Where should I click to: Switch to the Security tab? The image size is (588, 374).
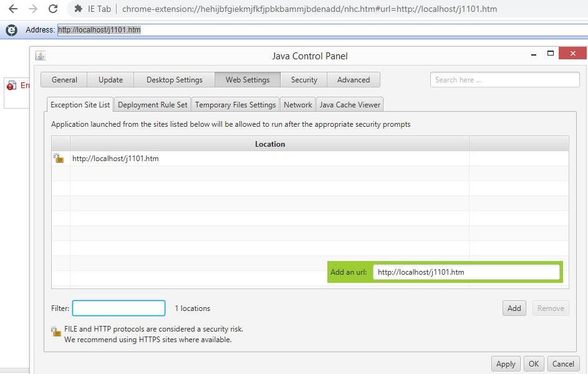tap(304, 80)
